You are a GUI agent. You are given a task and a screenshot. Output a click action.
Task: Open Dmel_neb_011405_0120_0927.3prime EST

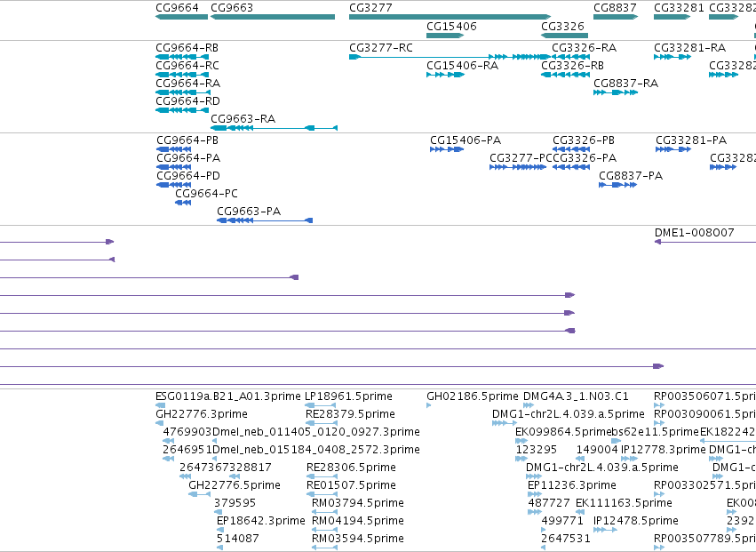(x=315, y=432)
